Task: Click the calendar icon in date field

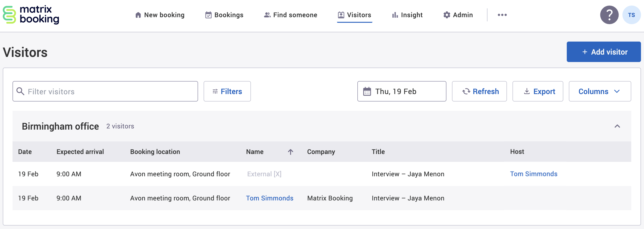Action: tap(367, 92)
